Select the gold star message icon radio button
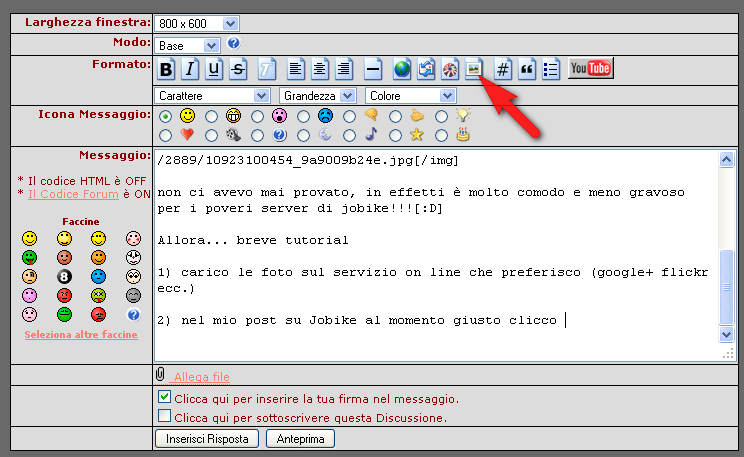This screenshot has height=457, width=744. (x=395, y=136)
